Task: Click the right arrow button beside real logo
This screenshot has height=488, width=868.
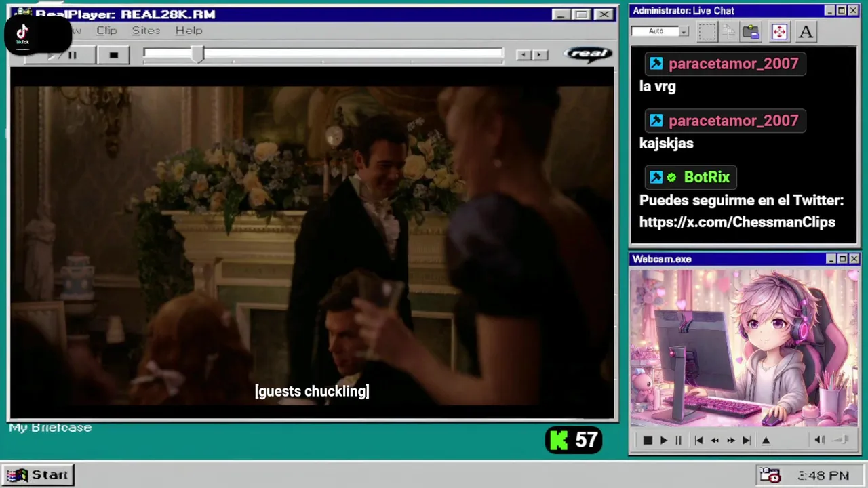Action: [x=540, y=55]
